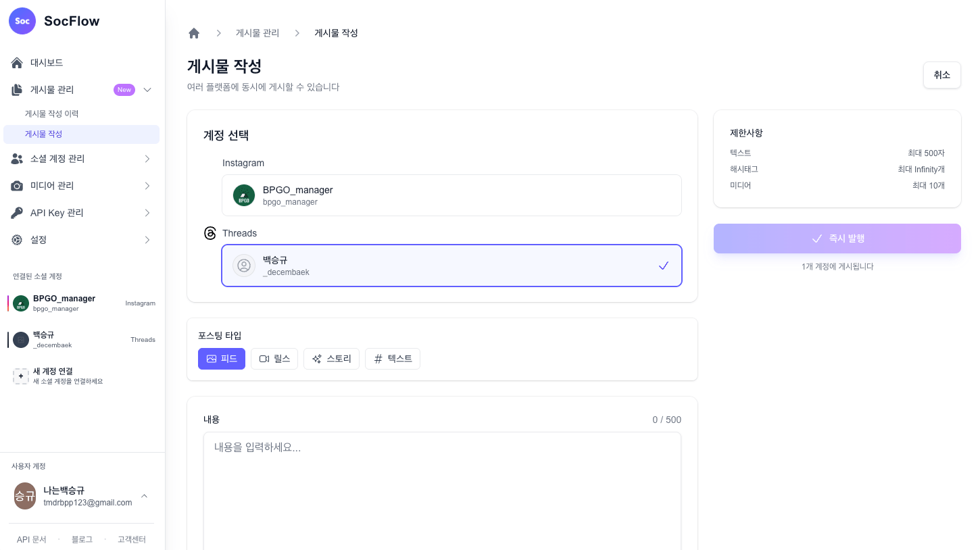The image size is (980, 550).
Task: Collapse the 게시물 관리 section chevron
Action: pyautogui.click(x=147, y=90)
